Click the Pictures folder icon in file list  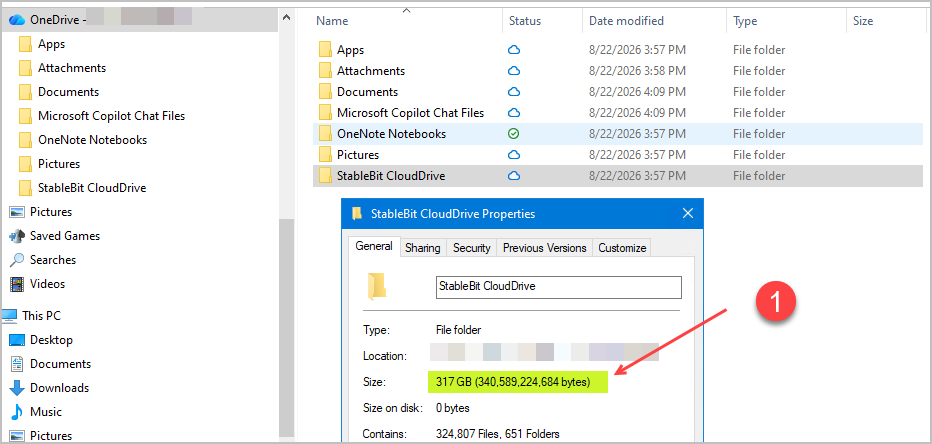[325, 155]
